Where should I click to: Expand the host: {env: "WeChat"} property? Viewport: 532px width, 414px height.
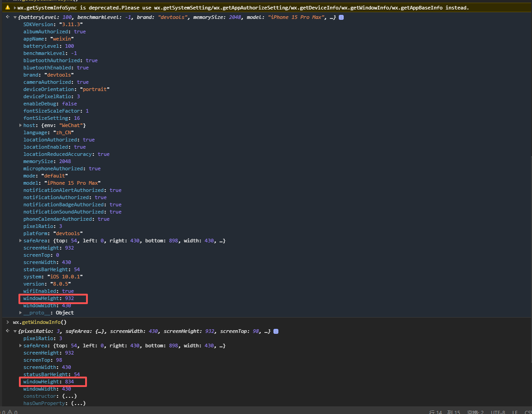pyautogui.click(x=21, y=125)
